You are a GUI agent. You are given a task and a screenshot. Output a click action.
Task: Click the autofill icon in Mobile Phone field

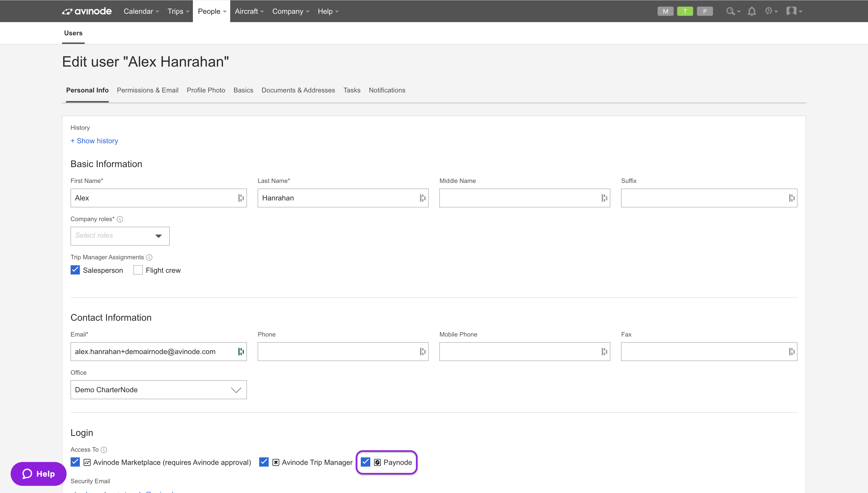click(604, 351)
